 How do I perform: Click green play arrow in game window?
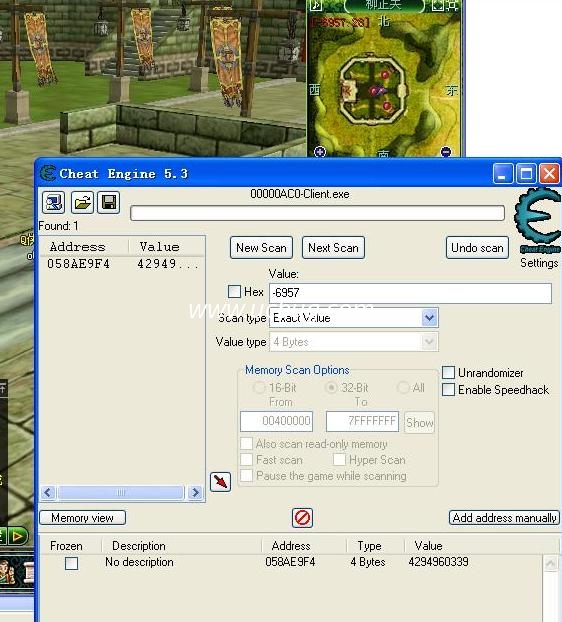pos(18,537)
